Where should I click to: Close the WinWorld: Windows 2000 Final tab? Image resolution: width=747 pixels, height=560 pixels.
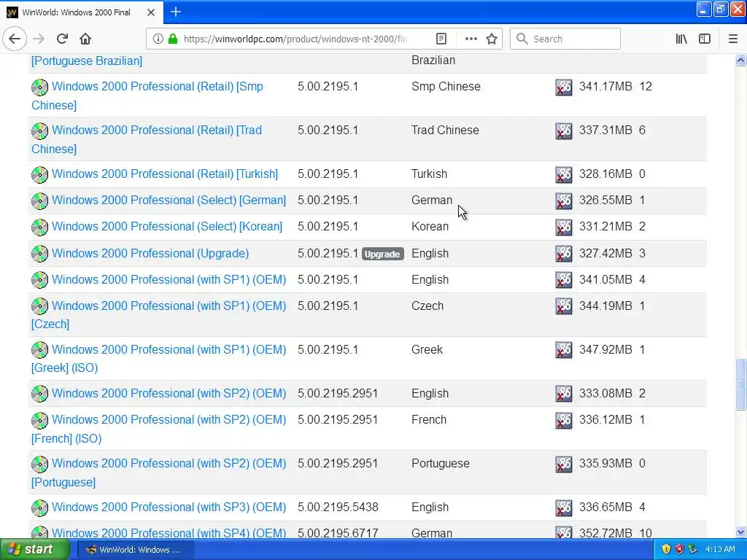[150, 12]
